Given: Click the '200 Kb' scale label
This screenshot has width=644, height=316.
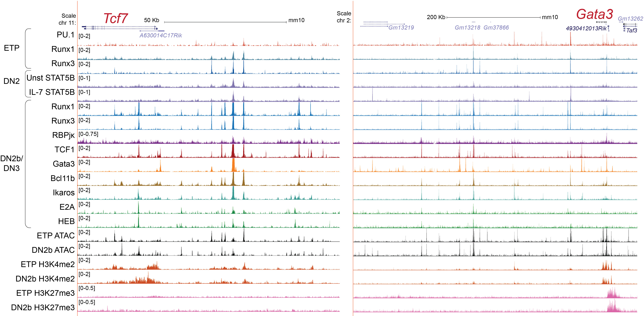Looking at the screenshot, I should 436,17.
